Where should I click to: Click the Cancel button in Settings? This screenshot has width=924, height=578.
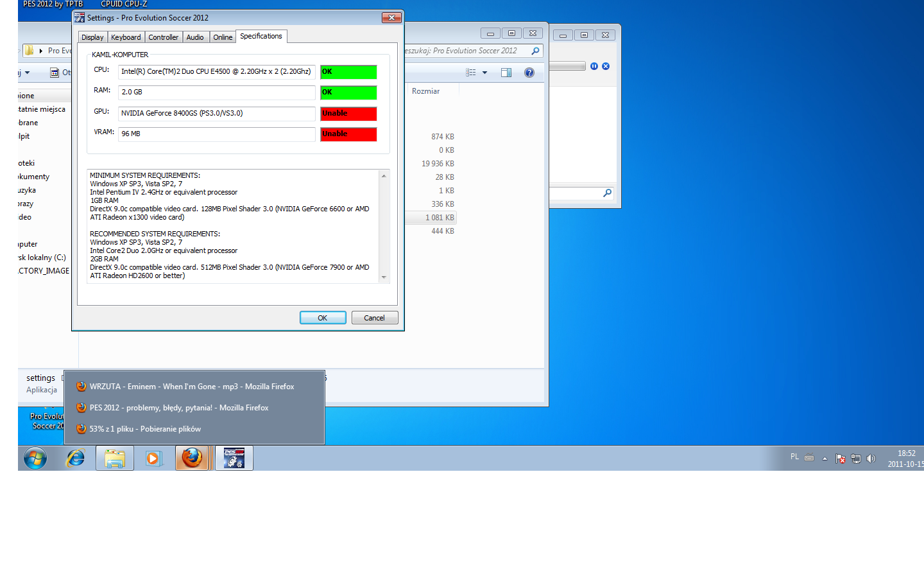[x=374, y=318]
